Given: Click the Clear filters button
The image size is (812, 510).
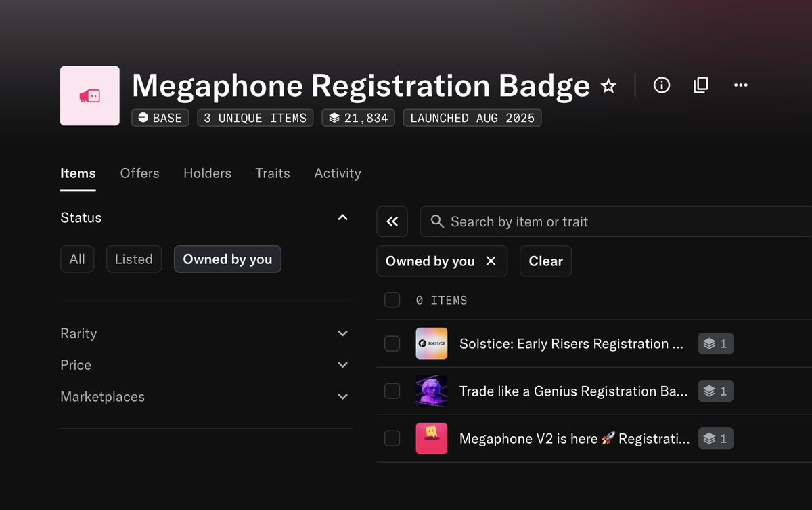Looking at the screenshot, I should 545,261.
